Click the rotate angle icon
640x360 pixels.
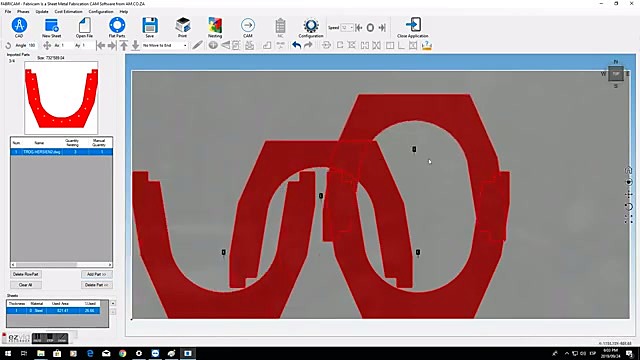click(8, 45)
